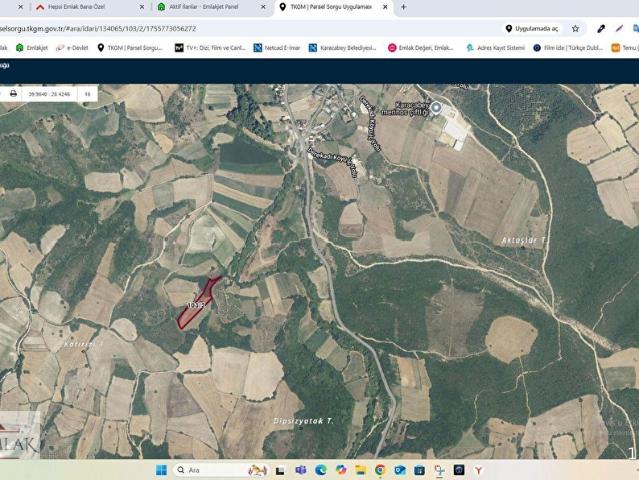Bookmark this page with the star icon
This screenshot has height=480, width=639.
pyautogui.click(x=575, y=28)
